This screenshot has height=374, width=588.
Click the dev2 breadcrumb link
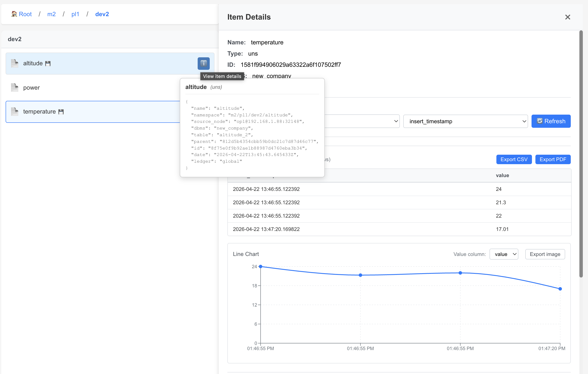click(102, 14)
